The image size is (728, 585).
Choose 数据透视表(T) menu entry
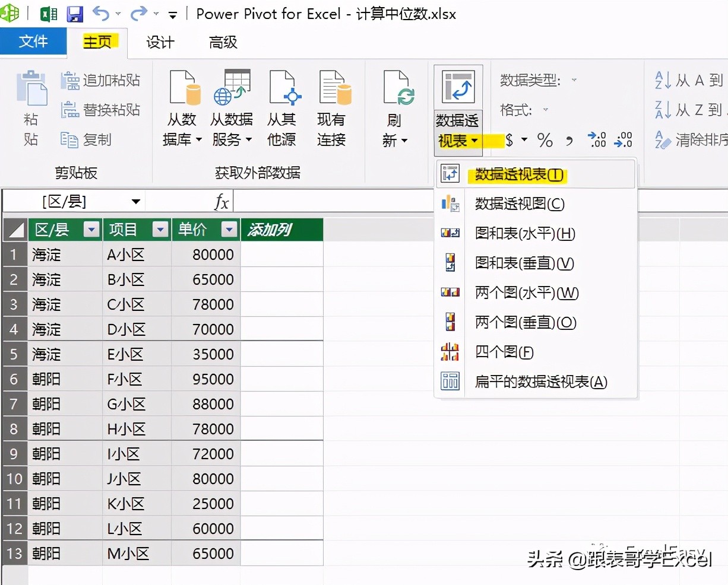click(x=536, y=174)
